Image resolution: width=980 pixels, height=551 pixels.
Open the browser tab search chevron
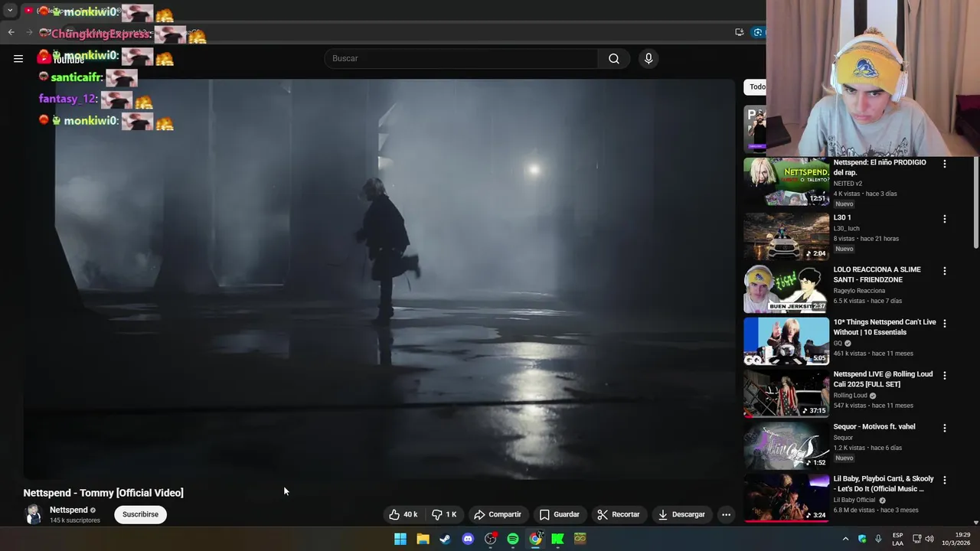(10, 11)
